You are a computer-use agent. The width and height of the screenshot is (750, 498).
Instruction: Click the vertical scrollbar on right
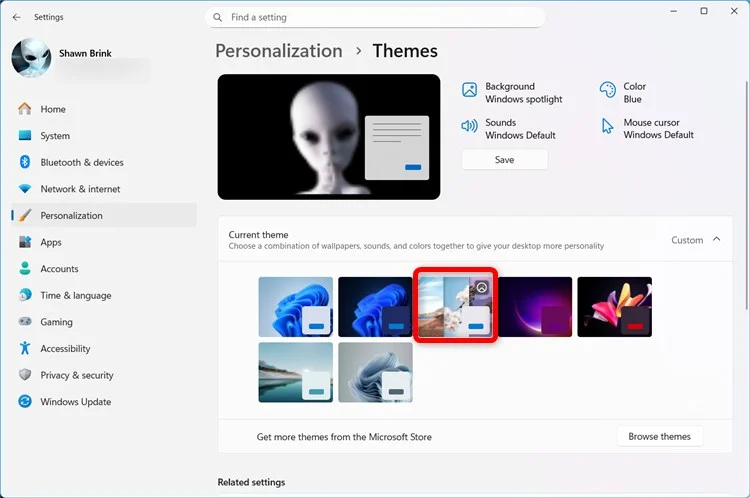tap(746, 196)
